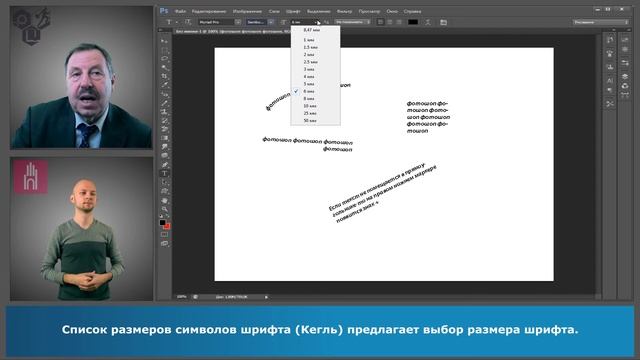Open the Layers panel icon in dock

(625, 76)
